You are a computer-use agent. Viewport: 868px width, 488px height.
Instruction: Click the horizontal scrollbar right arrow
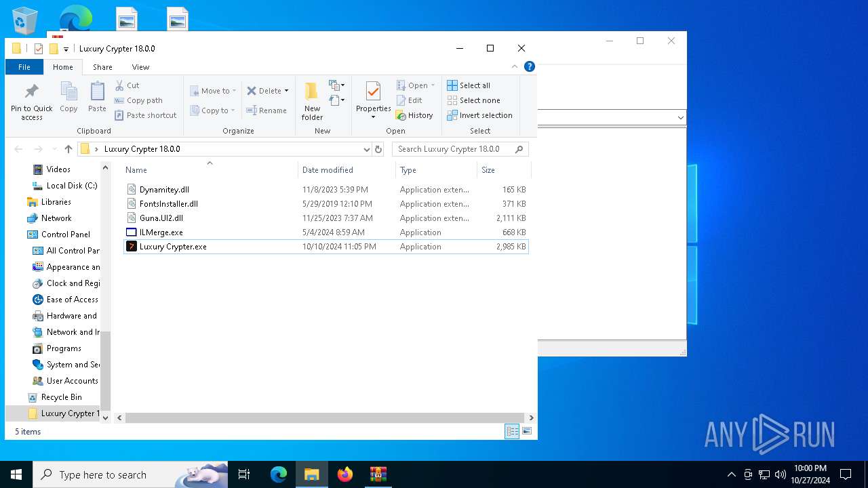point(531,418)
